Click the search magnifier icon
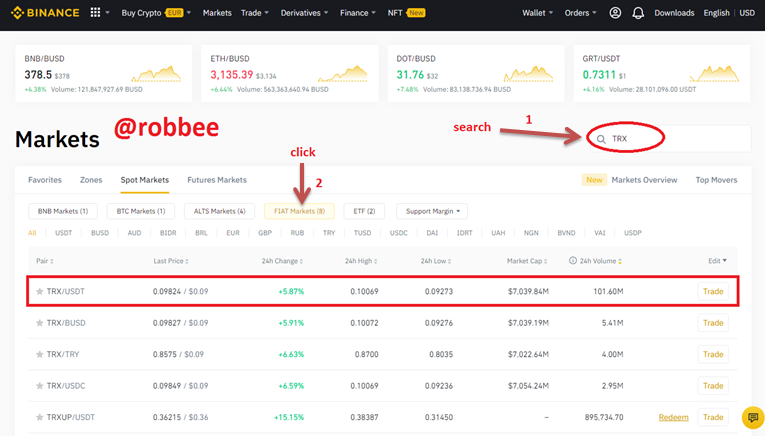765x437 pixels. point(601,139)
